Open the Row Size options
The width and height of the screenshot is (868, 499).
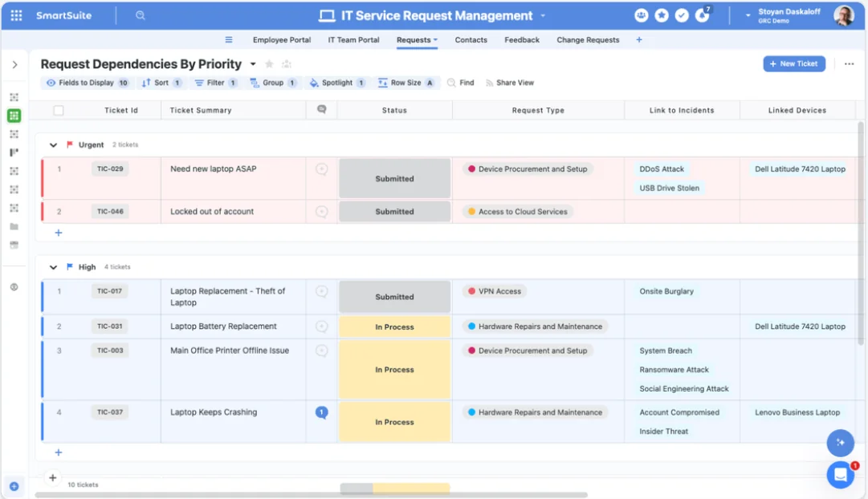click(407, 83)
